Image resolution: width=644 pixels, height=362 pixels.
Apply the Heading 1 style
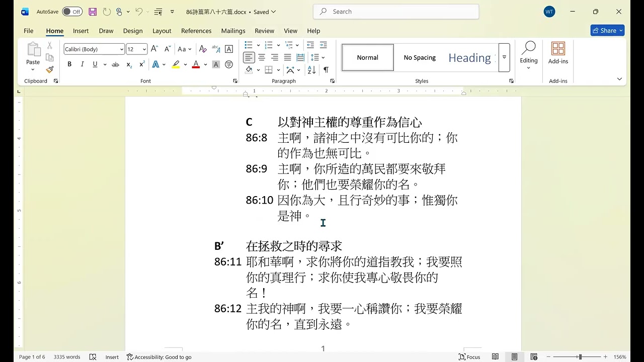click(x=471, y=57)
